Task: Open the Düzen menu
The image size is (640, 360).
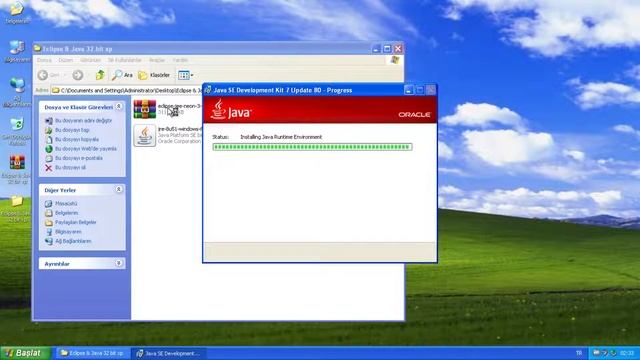Action: (65, 60)
